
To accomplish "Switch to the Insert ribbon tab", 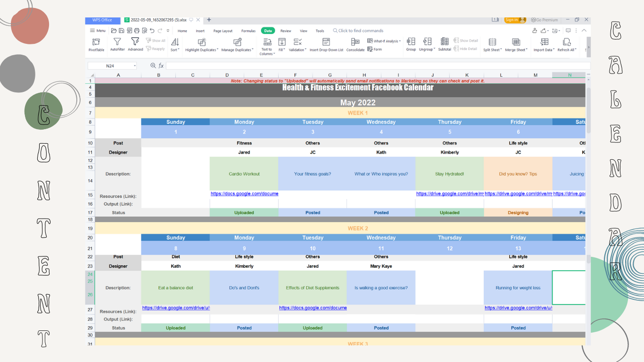I will [200, 31].
